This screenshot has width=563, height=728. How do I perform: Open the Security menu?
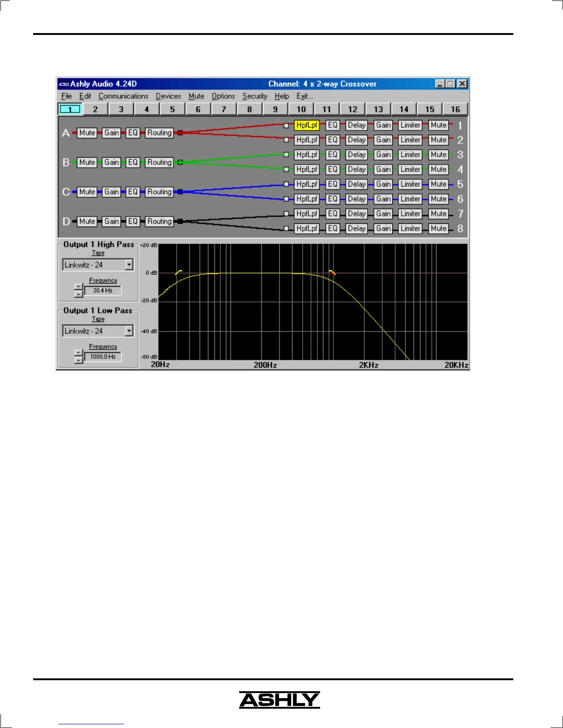click(255, 96)
